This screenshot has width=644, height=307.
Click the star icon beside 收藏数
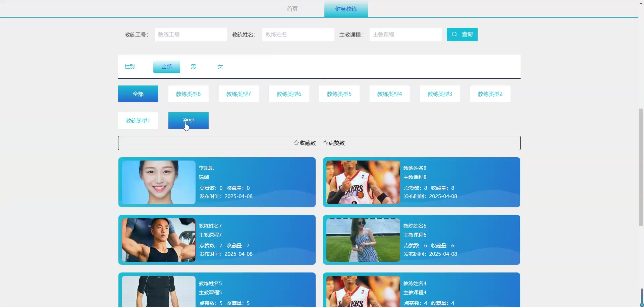(296, 143)
